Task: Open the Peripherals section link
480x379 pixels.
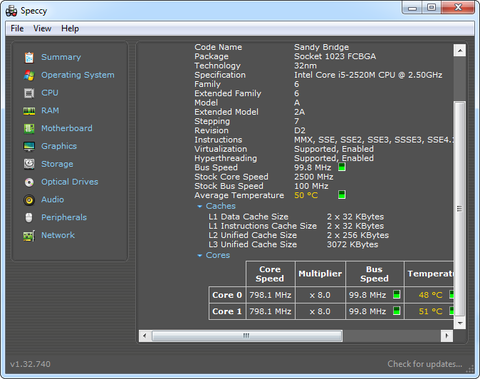Action: coord(64,218)
